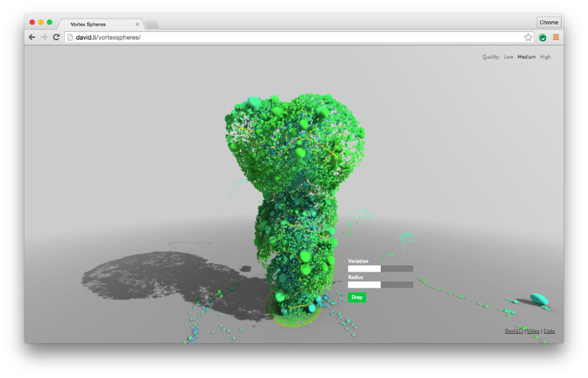Adjust the Variation slider
This screenshot has height=378, width=588.
[381, 268]
